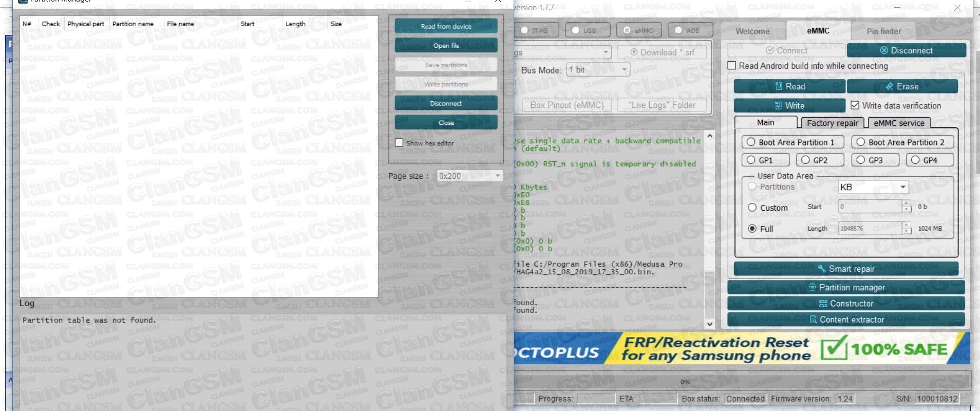Open partially visible dropdown left of Download
The height and width of the screenshot is (411, 980).
coord(562,52)
